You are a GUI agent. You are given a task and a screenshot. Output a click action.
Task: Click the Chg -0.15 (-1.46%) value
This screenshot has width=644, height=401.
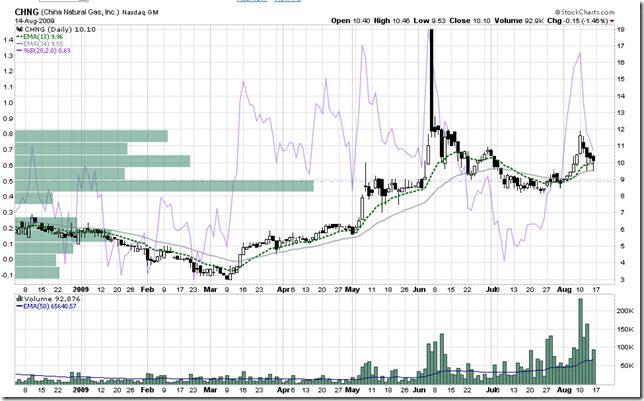click(x=577, y=21)
